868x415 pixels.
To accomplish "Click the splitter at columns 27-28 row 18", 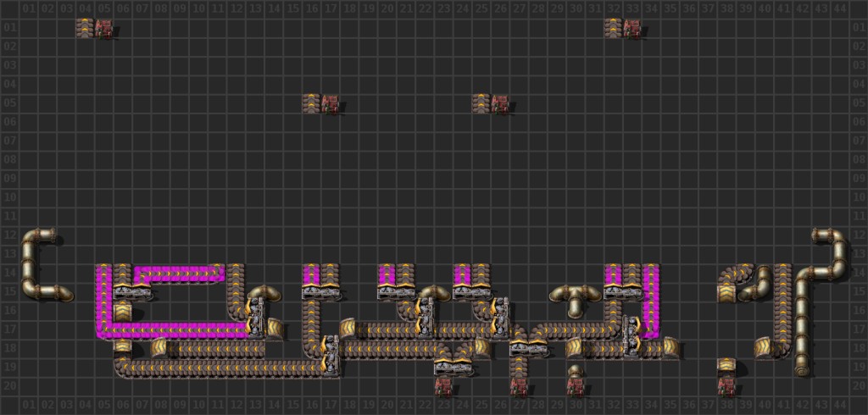I will point(528,347).
